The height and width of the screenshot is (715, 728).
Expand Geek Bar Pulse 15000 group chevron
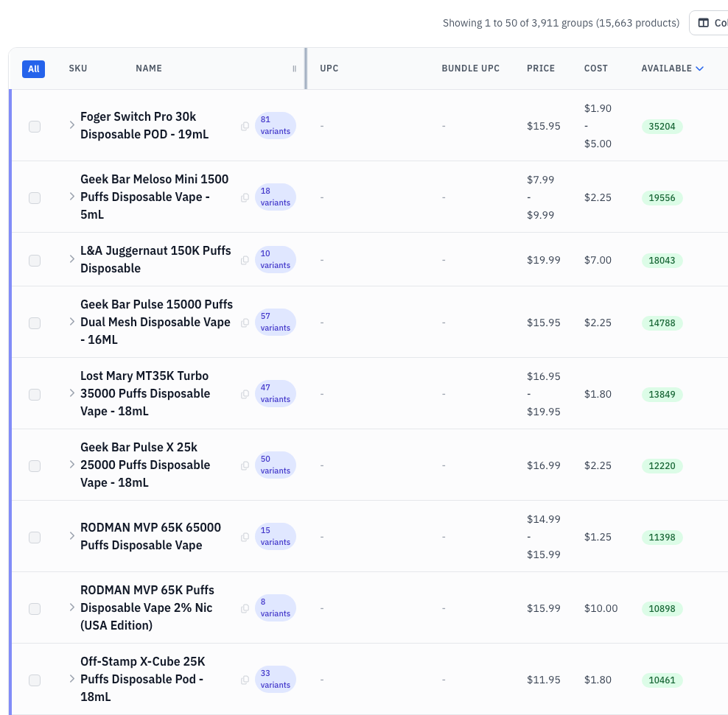pyautogui.click(x=72, y=322)
